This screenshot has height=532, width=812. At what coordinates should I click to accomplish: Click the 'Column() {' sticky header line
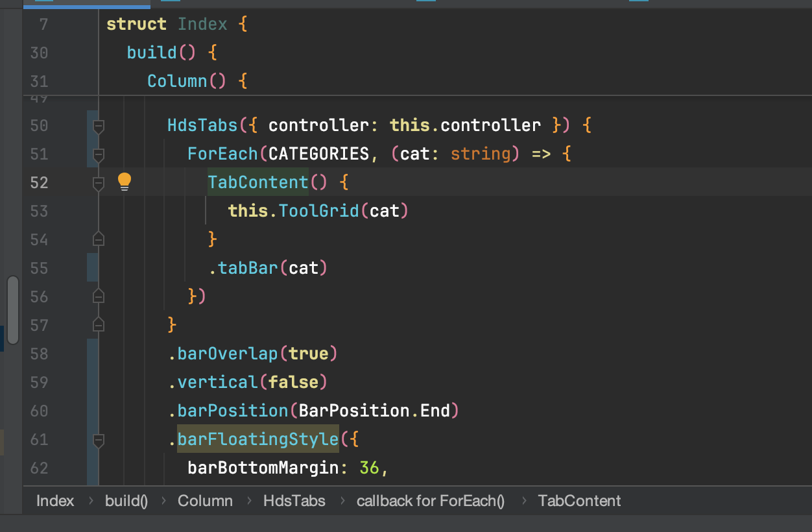tap(198, 81)
